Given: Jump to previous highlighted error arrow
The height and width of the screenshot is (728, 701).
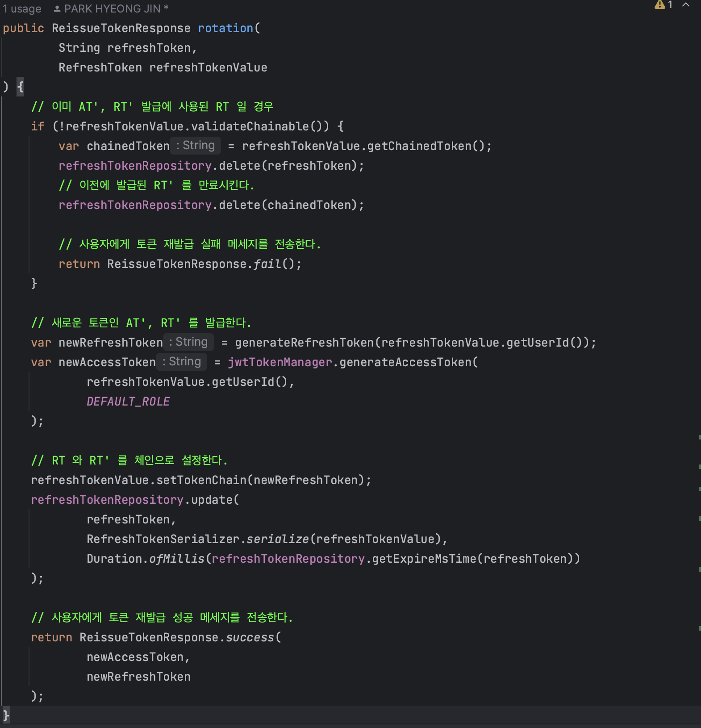Looking at the screenshot, I should (686, 5).
